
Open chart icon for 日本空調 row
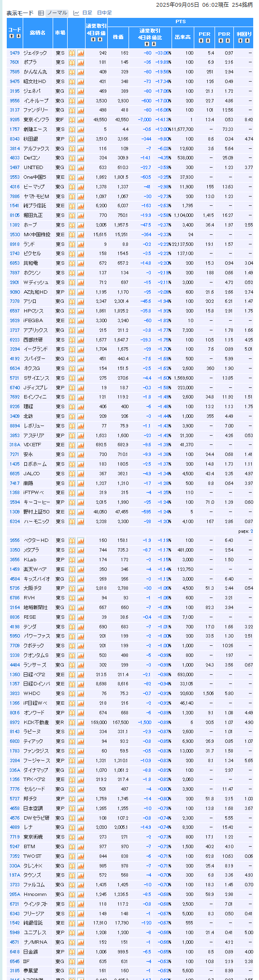(x=80, y=808)
